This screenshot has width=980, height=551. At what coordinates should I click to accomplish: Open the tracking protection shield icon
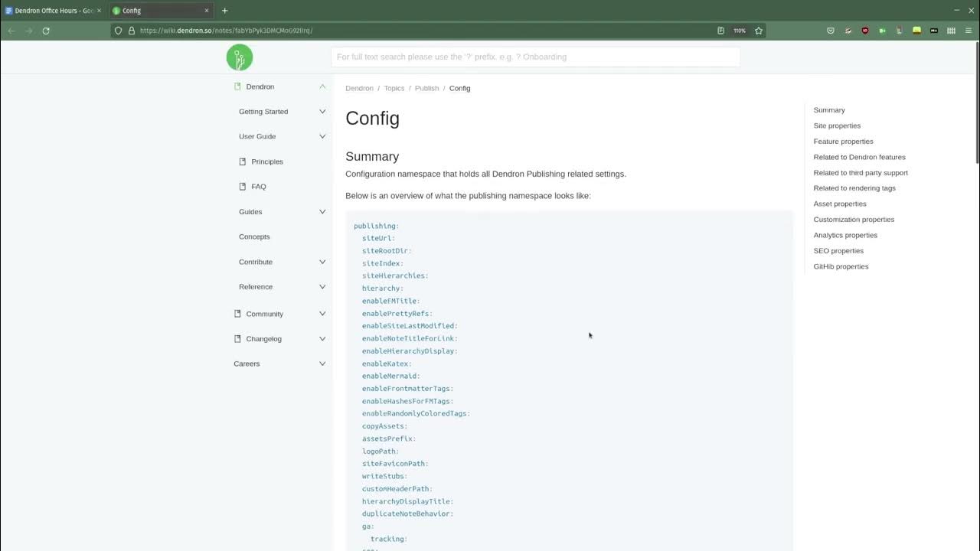pos(119,31)
